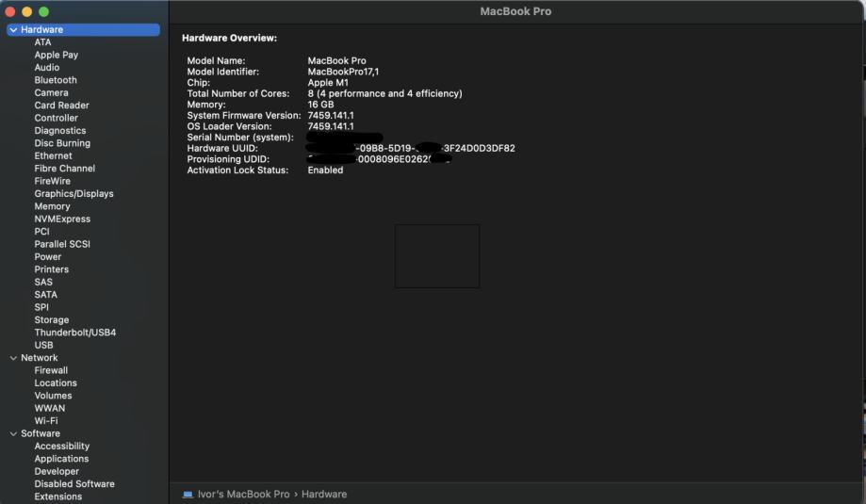Click the Activation Lock Status Enabled value
The image size is (866, 504).
325,171
